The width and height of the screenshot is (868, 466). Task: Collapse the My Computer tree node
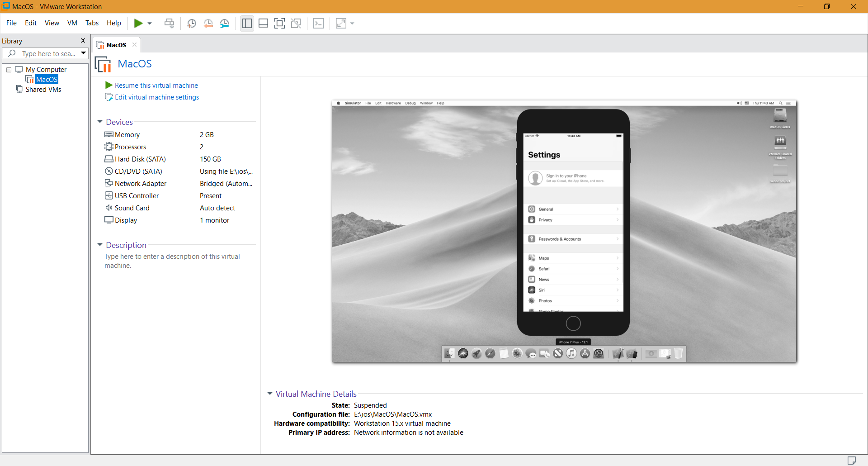tap(9, 70)
